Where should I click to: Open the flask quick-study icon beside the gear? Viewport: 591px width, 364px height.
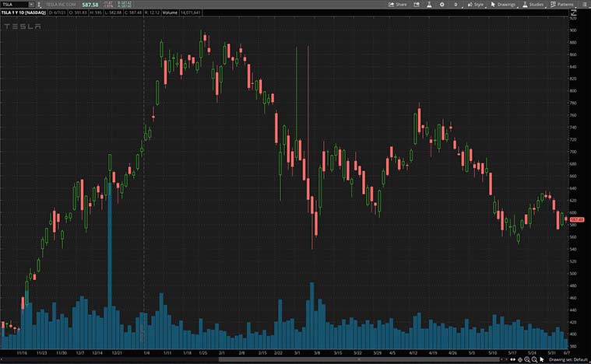pos(429,5)
